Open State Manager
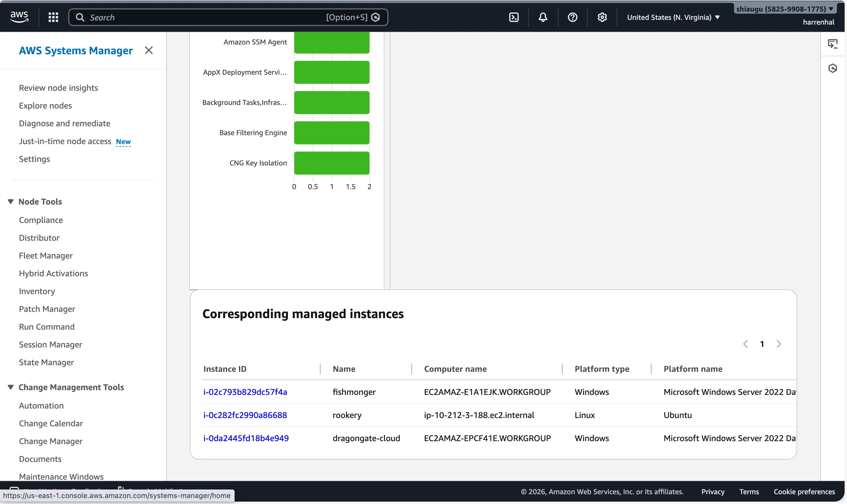The image size is (847, 504). [x=46, y=362]
